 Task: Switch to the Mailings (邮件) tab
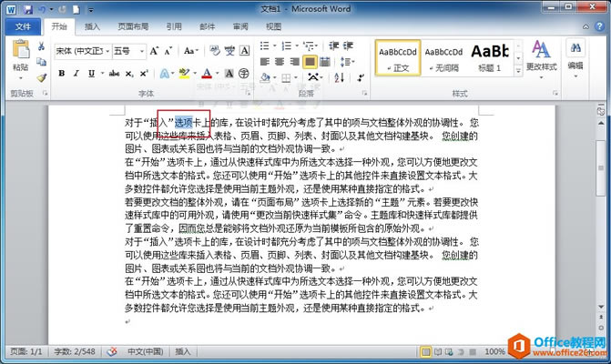click(x=208, y=26)
